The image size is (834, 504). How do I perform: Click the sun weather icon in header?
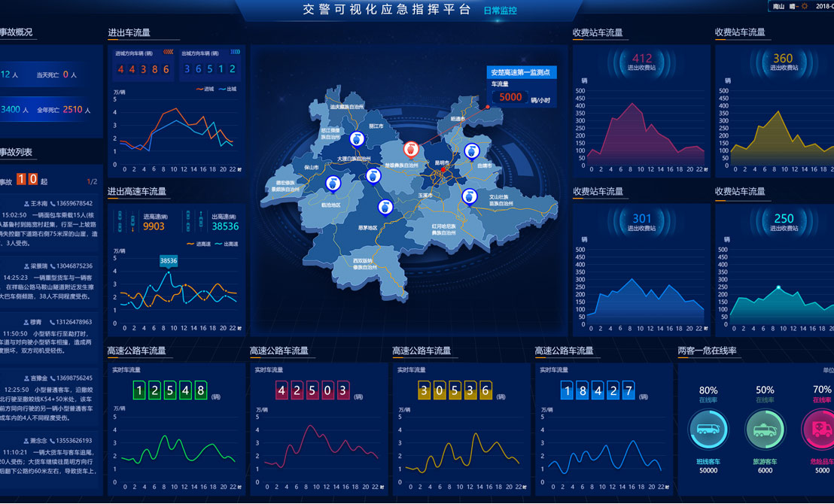coord(805,7)
